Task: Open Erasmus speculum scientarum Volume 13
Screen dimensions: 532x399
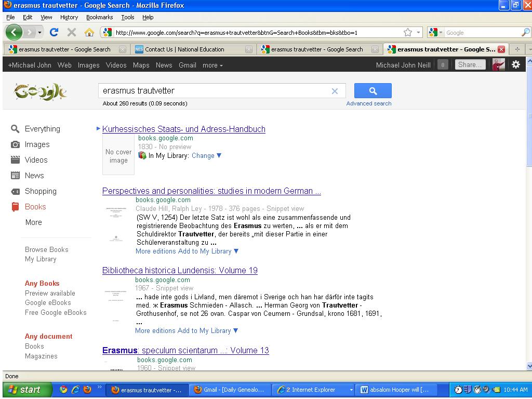Action: coord(185,351)
